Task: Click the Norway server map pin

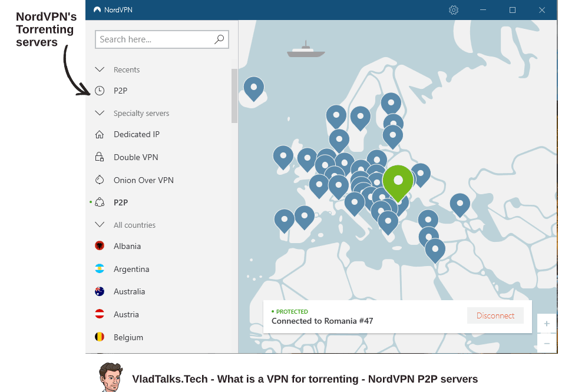Action: click(x=336, y=116)
